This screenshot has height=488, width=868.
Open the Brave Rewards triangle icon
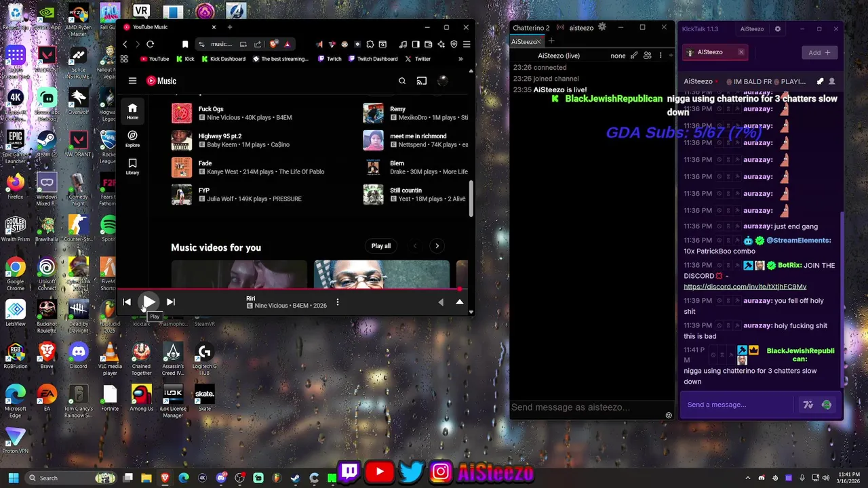[x=288, y=44]
